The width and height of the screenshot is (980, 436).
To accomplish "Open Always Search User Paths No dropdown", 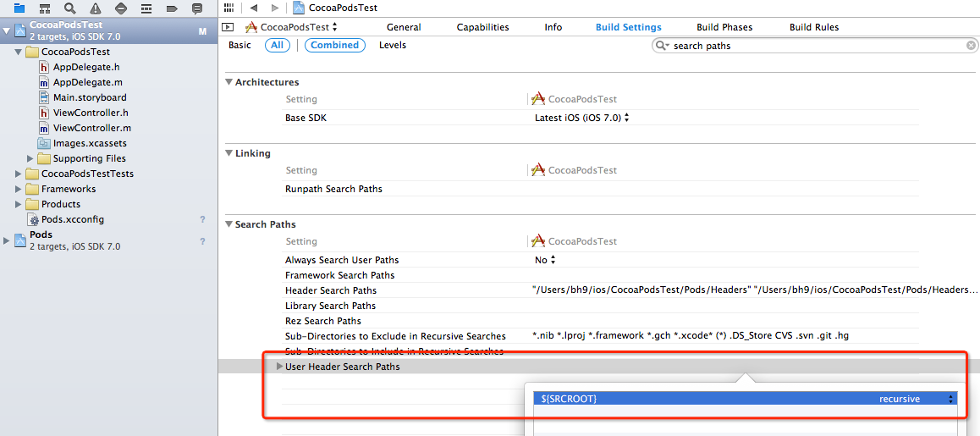I will 545,260.
